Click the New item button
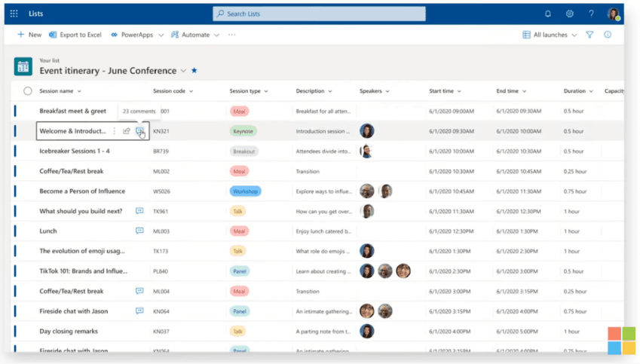Screen dimensions: 640x364 [x=29, y=35]
